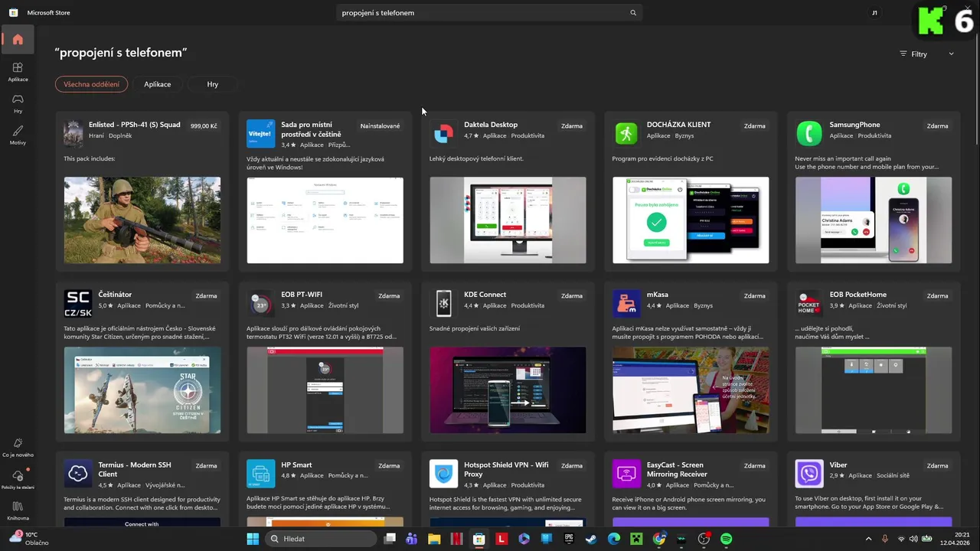Open Epic Games launcher from taskbar

click(x=569, y=539)
